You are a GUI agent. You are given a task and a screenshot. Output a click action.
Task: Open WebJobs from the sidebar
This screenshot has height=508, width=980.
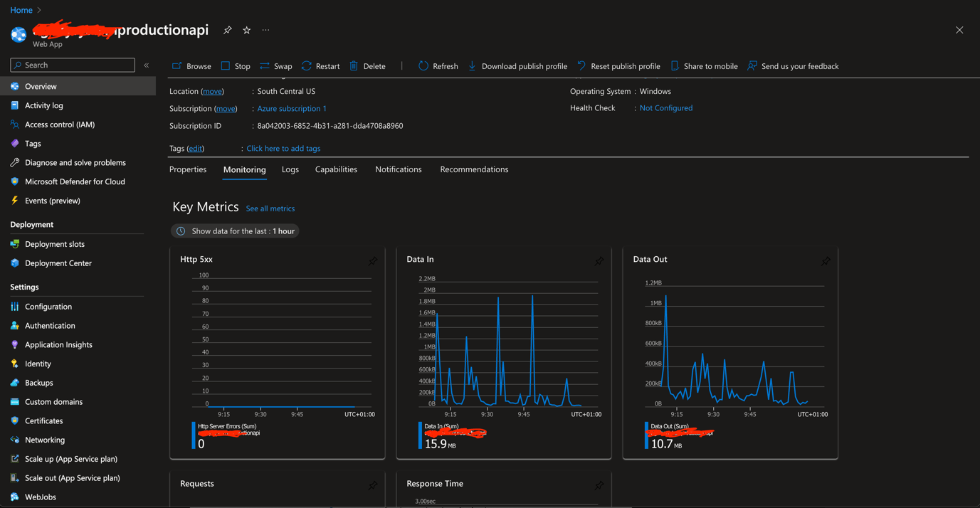coord(40,497)
